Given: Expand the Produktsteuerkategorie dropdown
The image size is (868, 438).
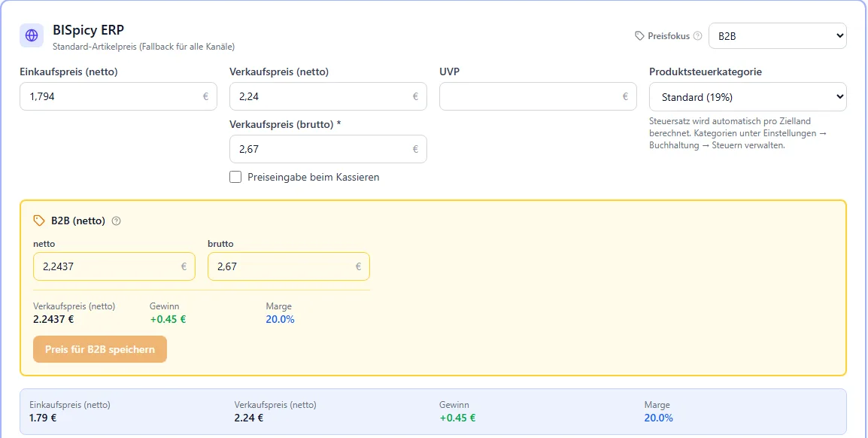Looking at the screenshot, I should (x=748, y=97).
